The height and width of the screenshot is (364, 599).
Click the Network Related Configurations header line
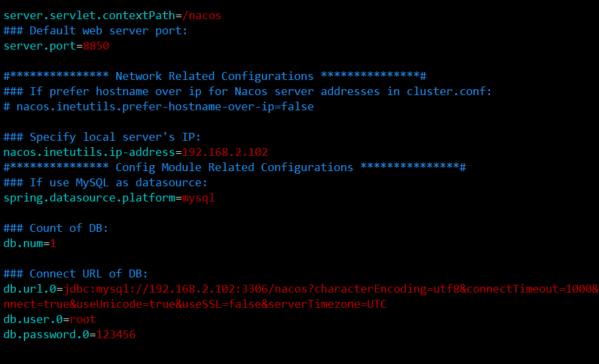[x=215, y=77]
